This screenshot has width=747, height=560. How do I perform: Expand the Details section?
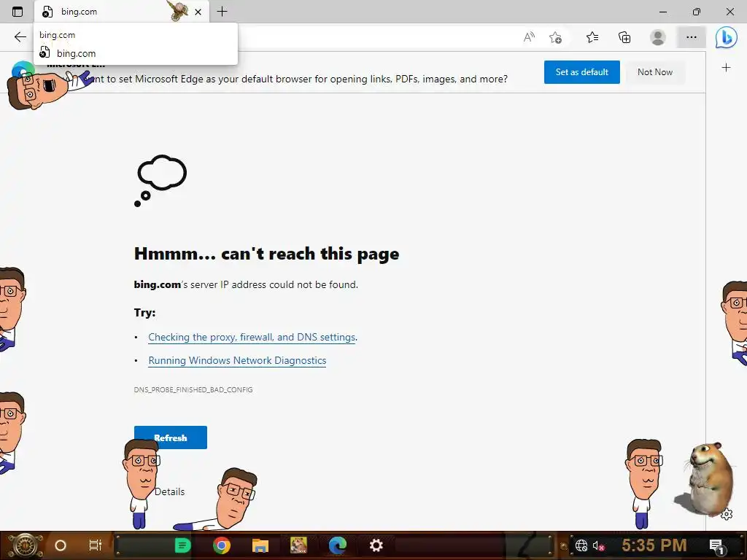pos(169,491)
